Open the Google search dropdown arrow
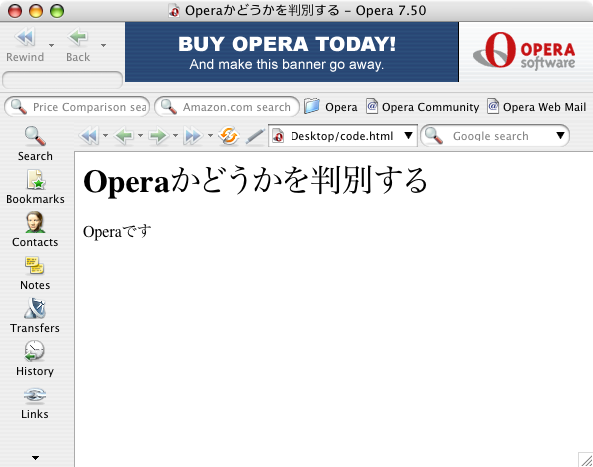Image resolution: width=593 pixels, height=467 pixels. 560,135
